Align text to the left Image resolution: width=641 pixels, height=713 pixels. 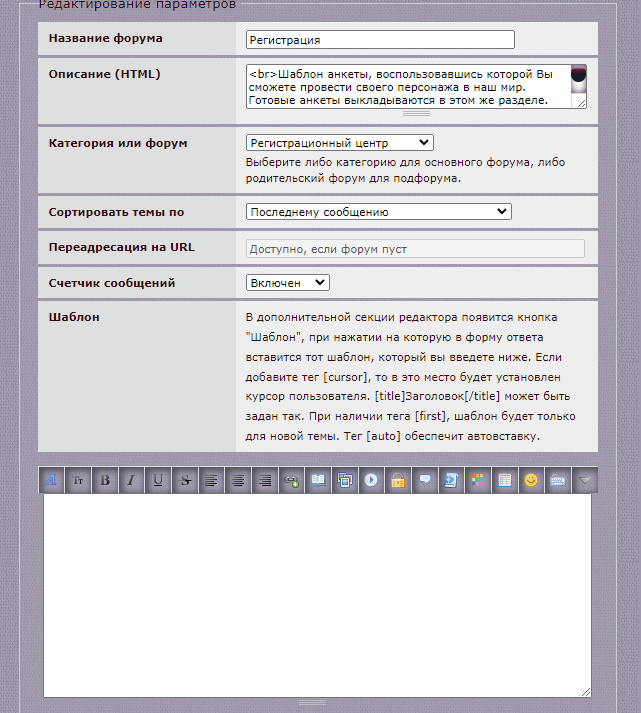[x=212, y=480]
